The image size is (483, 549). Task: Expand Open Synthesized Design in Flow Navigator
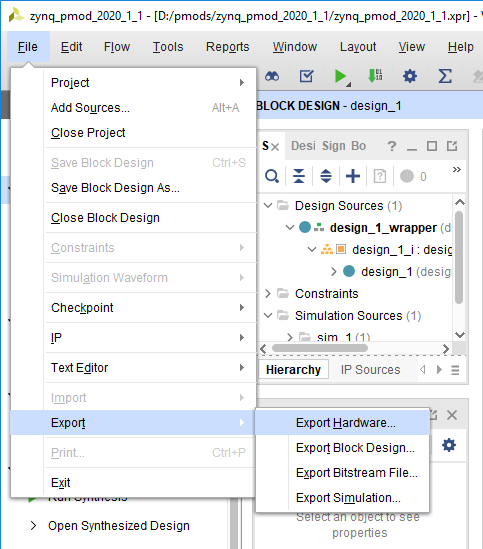[33, 526]
